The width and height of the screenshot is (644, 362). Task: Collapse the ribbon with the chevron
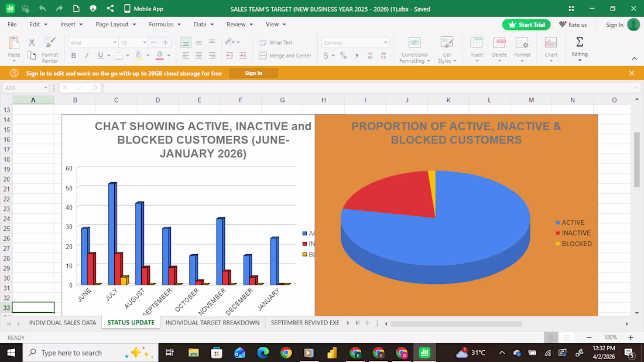[634, 59]
